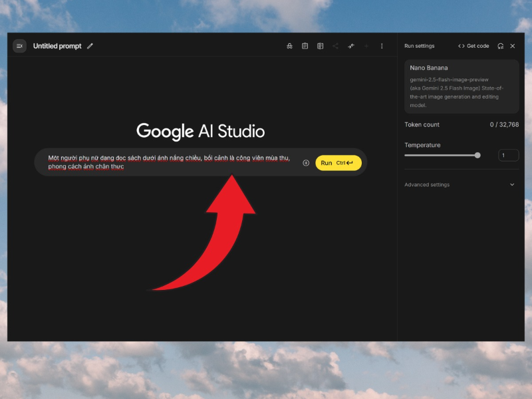This screenshot has height=399, width=532.
Task: Open the three-dot more options menu
Action: click(382, 46)
